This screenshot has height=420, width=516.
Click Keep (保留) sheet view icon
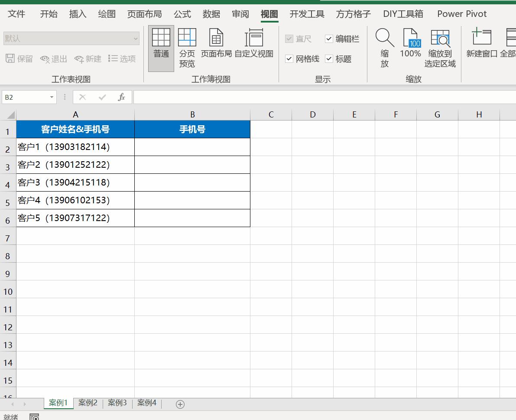19,59
